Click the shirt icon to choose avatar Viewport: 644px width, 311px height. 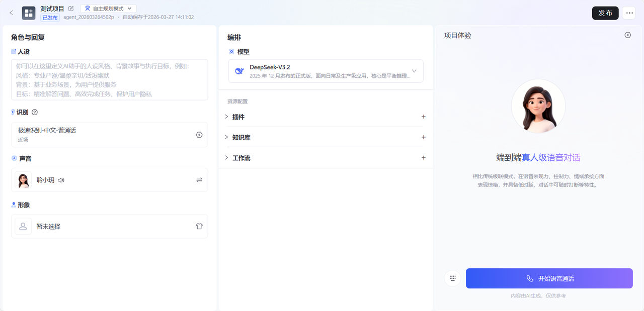click(x=199, y=226)
